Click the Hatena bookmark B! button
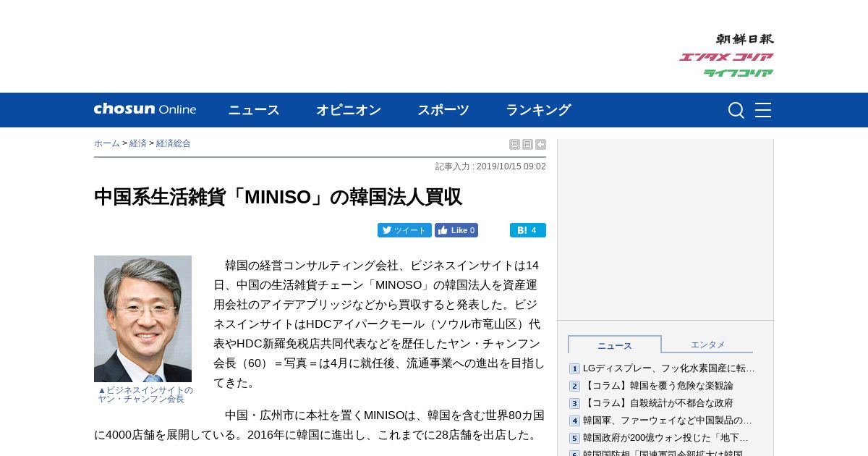The width and height of the screenshot is (868, 456). 528,230
